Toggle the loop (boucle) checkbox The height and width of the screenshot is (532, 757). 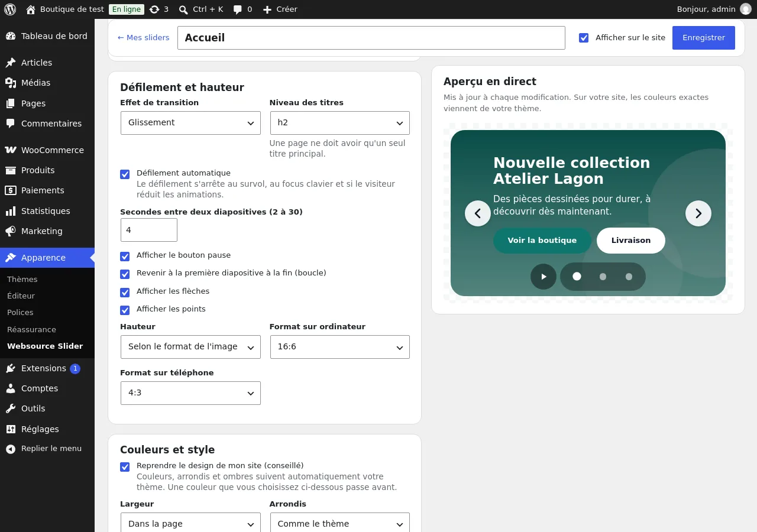pyautogui.click(x=125, y=274)
